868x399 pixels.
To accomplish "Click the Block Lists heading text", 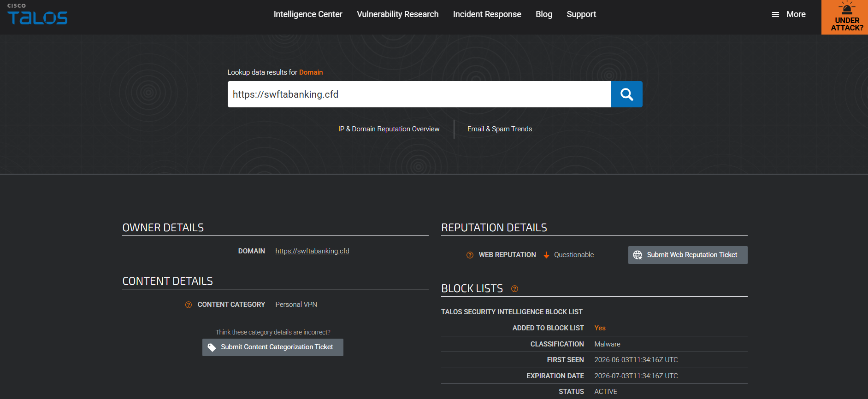I will 472,288.
